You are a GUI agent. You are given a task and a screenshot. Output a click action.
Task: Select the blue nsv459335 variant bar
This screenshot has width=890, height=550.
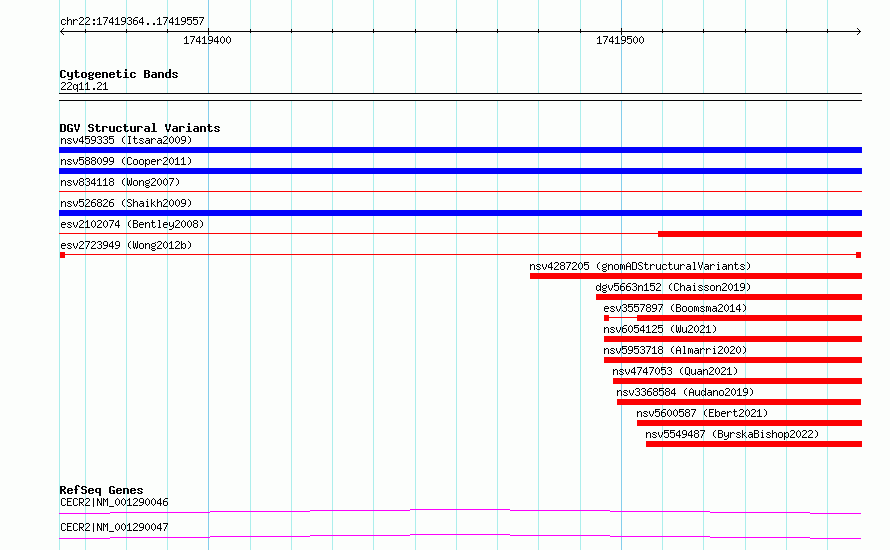point(460,150)
